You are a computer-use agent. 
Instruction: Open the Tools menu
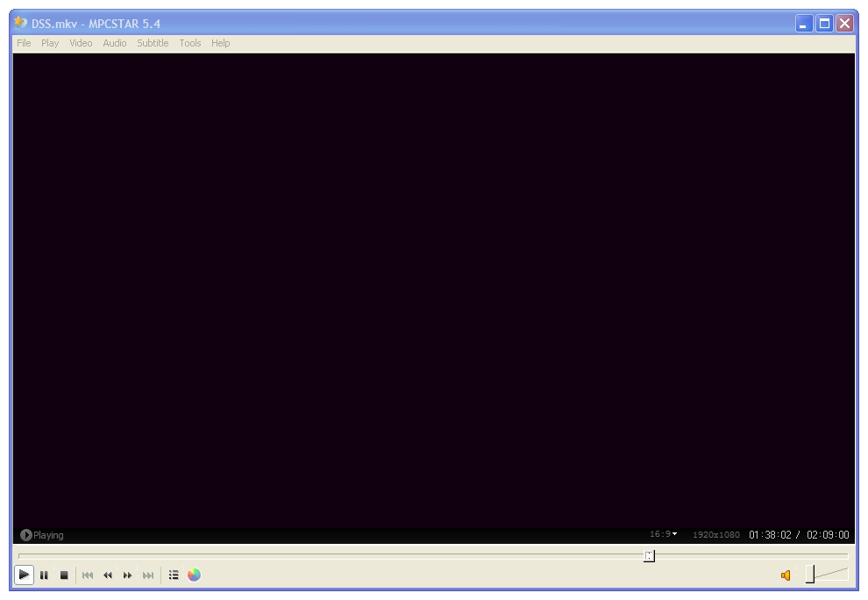click(x=190, y=43)
